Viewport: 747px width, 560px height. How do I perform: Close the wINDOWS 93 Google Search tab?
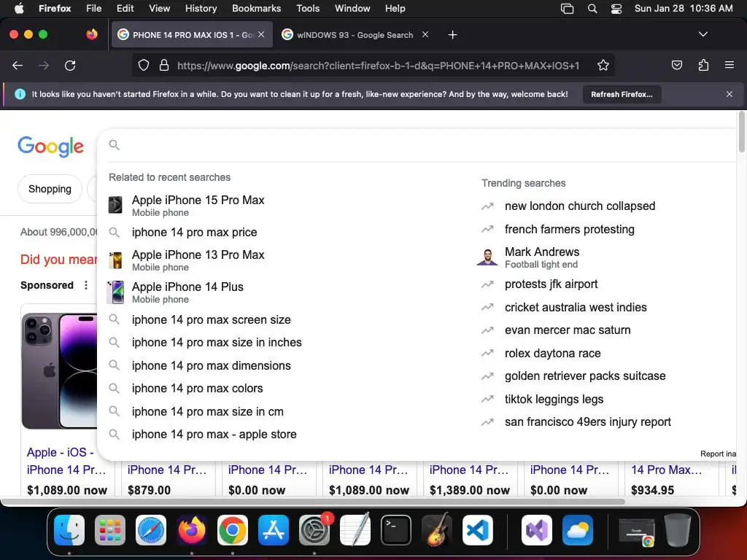[x=425, y=34]
